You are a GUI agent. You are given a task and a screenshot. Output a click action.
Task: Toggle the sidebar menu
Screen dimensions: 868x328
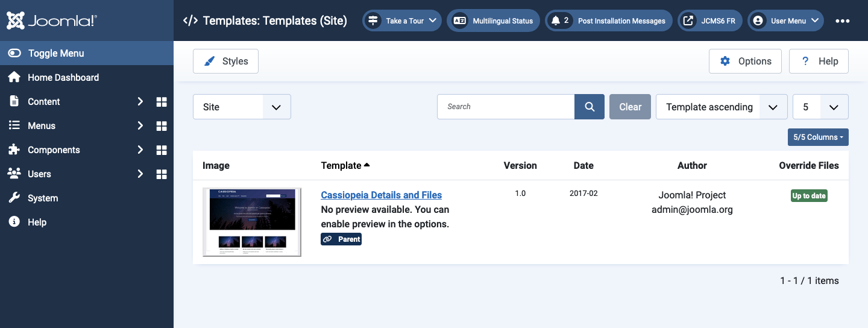[x=87, y=53]
